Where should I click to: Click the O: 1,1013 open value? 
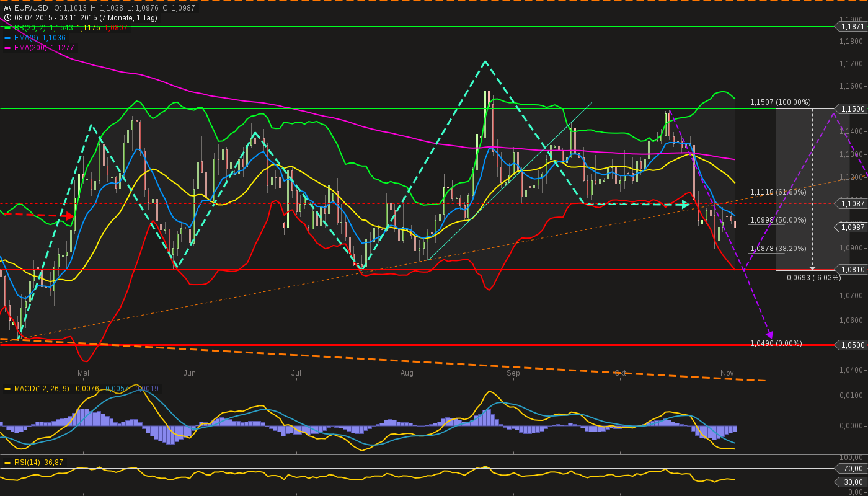pos(70,8)
